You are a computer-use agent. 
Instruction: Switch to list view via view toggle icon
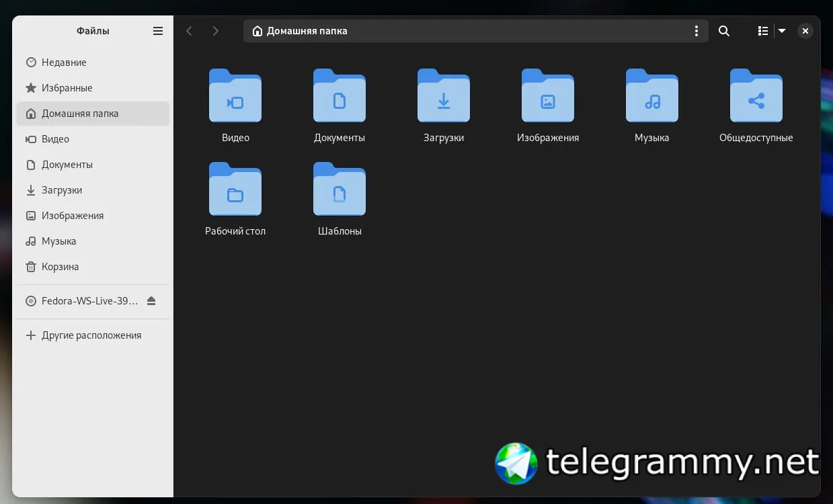click(763, 31)
